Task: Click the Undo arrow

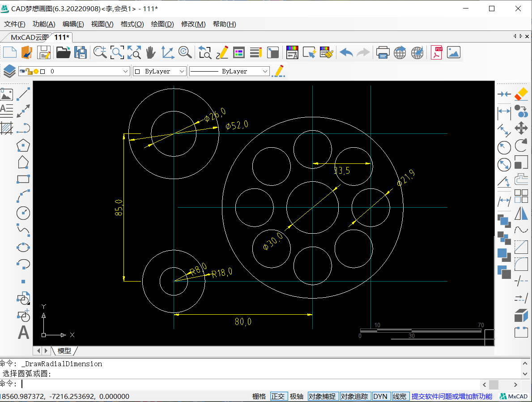Action: (346, 53)
